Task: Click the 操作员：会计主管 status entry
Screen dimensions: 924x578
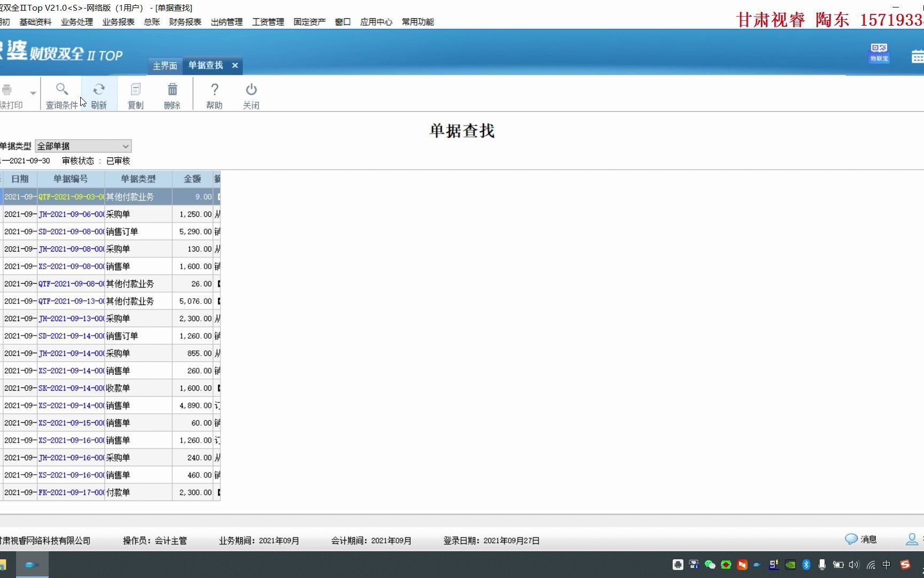Action: point(155,541)
